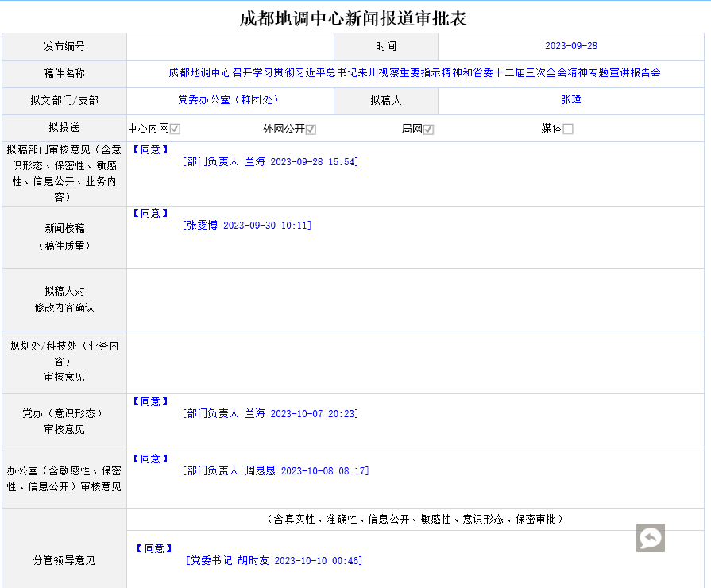Click 同意 in the 新闻核稿 row
Viewport: 711px width, 588px height.
pos(150,213)
